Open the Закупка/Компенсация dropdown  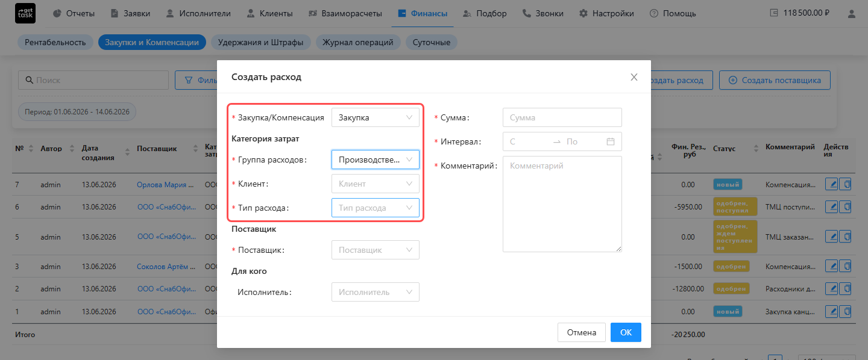376,117
